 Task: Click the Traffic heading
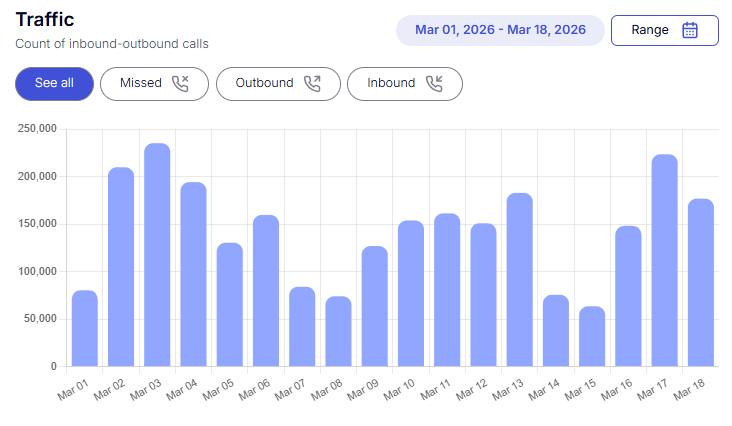(x=45, y=20)
